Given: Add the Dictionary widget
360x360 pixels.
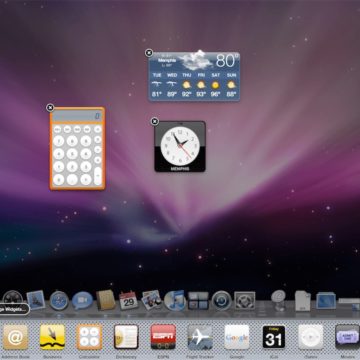Looking at the screenshot, I should pos(126,337).
